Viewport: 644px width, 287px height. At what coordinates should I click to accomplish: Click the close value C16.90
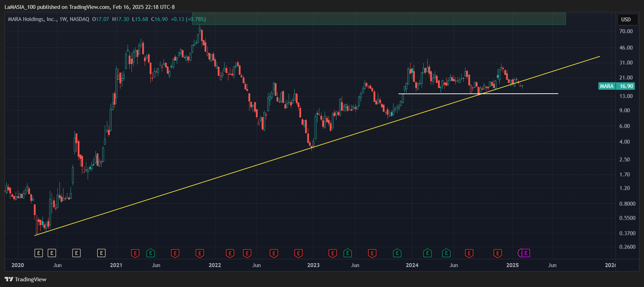click(x=159, y=19)
